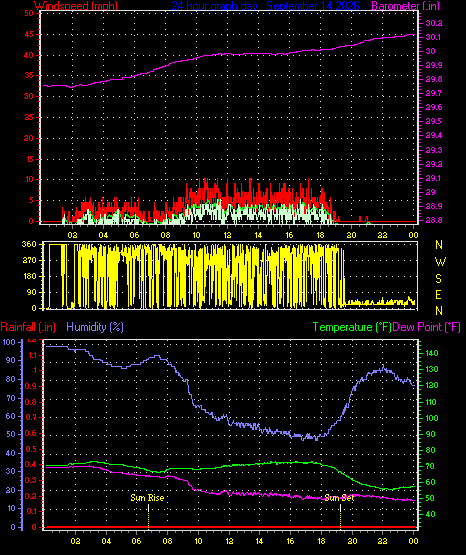
Task: Click the 29.5 barometer scale value
Action: pyautogui.click(x=434, y=121)
